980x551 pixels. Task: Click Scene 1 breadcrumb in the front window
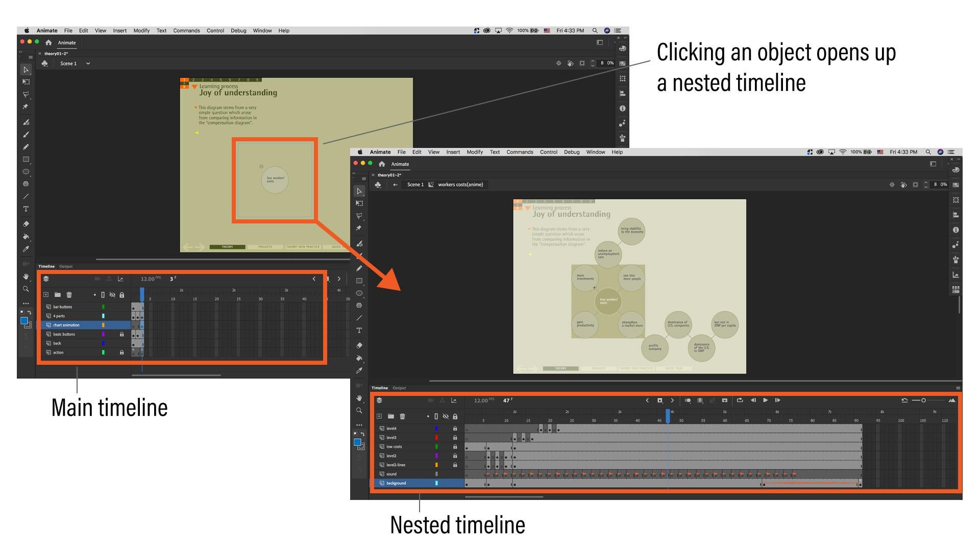(x=415, y=185)
